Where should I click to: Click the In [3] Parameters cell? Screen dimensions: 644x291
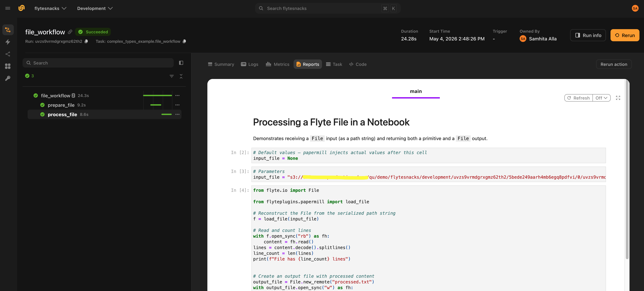coord(429,174)
